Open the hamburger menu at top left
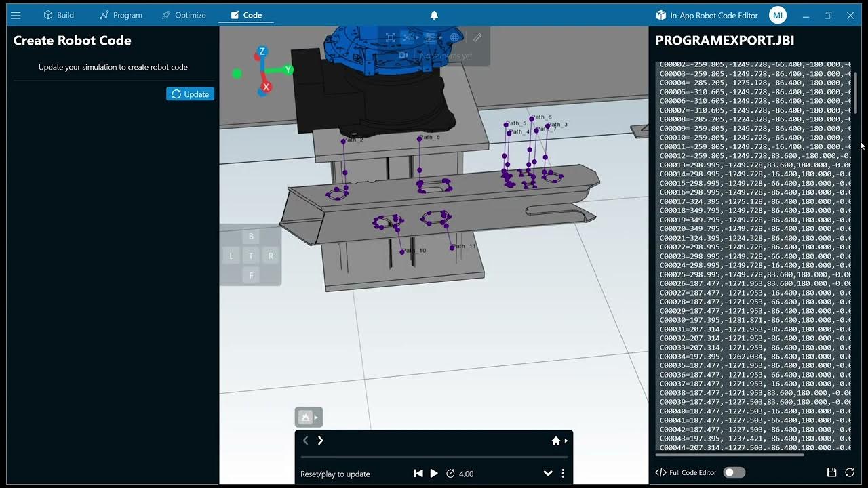The image size is (868, 488). (16, 14)
